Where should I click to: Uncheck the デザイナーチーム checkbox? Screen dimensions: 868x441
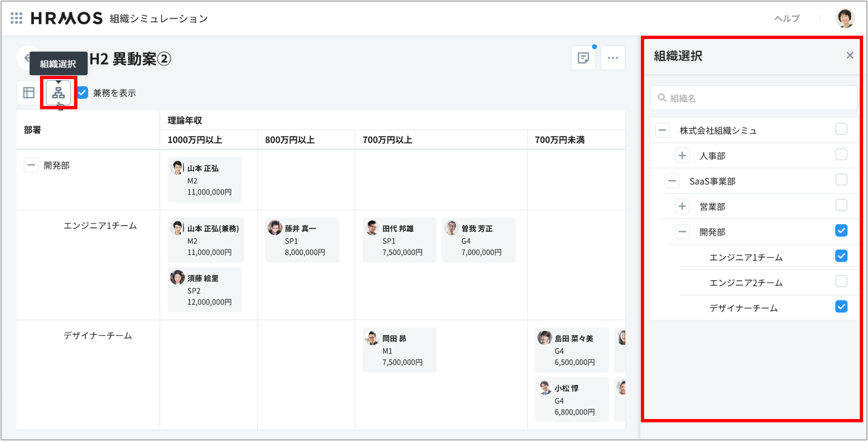(841, 307)
